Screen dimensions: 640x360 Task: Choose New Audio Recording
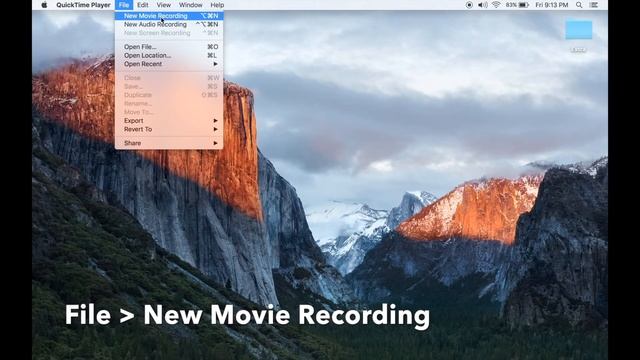pos(169,24)
